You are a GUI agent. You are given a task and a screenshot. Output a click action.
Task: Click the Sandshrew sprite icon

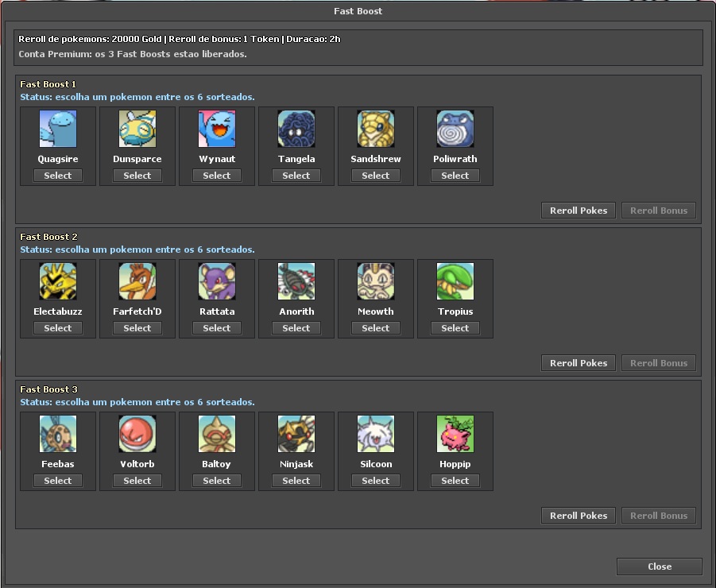[x=375, y=128]
